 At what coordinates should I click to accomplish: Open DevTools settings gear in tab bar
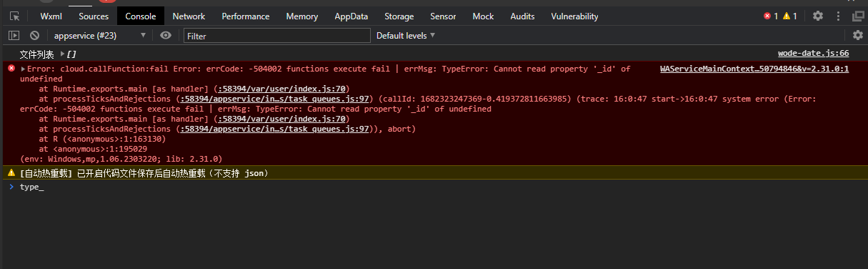[x=818, y=16]
